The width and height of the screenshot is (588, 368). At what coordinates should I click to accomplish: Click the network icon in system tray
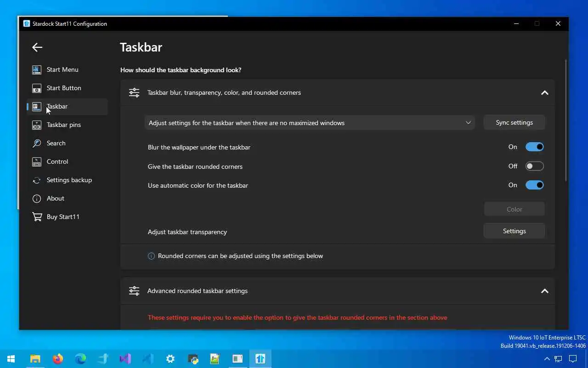(558, 359)
